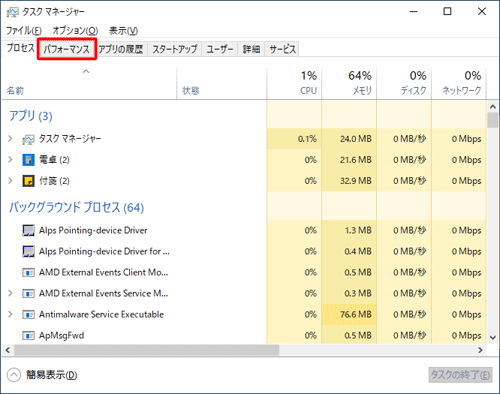Click the Task Manager title bar icon
Viewport: 500px width, 394px height.
point(13,12)
